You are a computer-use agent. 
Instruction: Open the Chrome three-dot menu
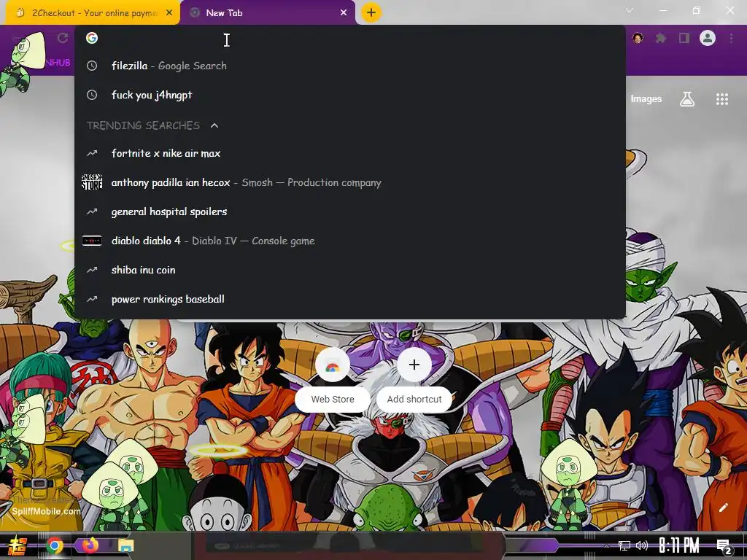(731, 38)
